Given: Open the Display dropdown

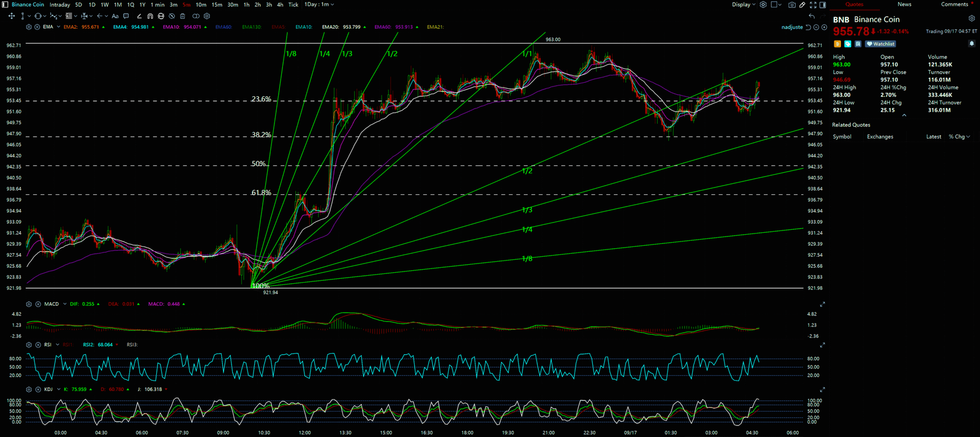Looking at the screenshot, I should 744,4.
